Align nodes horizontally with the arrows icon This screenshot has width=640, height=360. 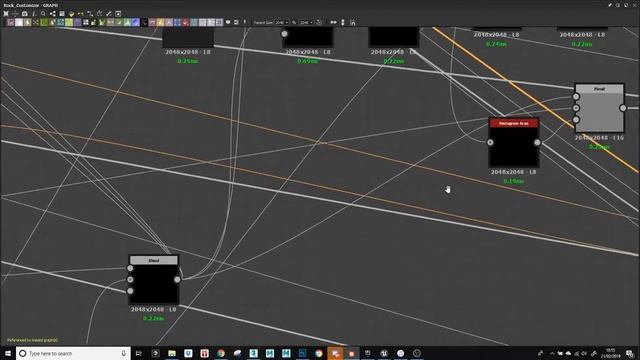(333, 22)
